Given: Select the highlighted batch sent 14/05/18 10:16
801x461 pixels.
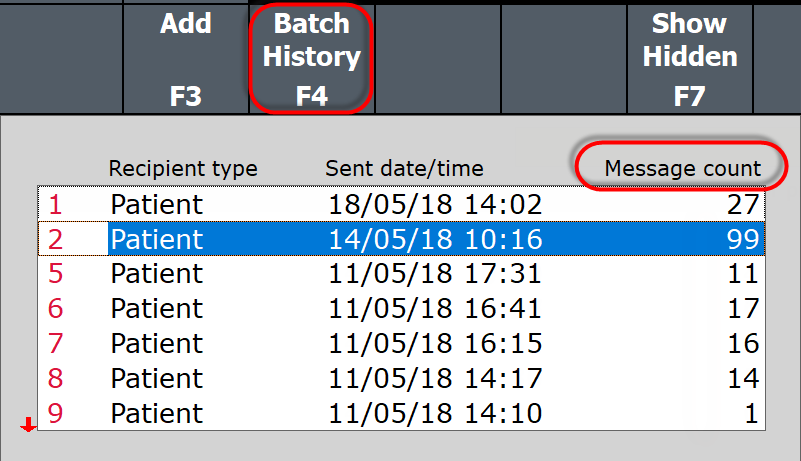Looking at the screenshot, I should (435, 240).
